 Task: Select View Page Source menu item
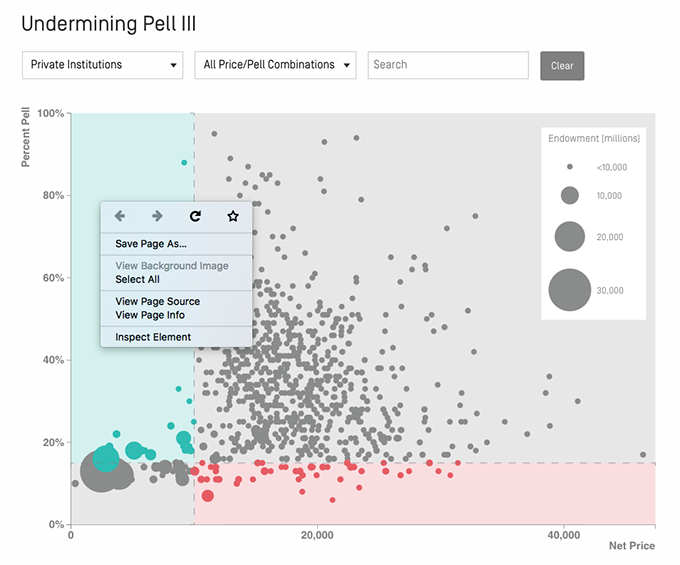pos(157,301)
